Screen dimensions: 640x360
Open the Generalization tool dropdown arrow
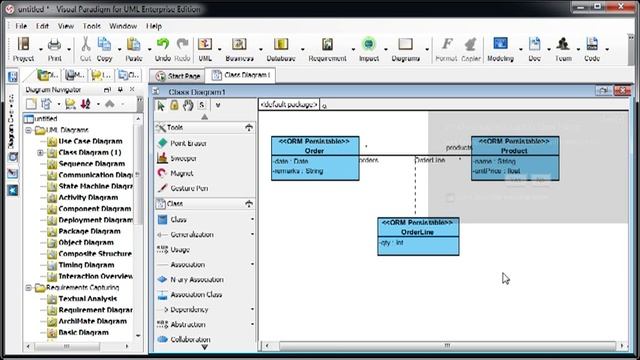click(x=252, y=235)
